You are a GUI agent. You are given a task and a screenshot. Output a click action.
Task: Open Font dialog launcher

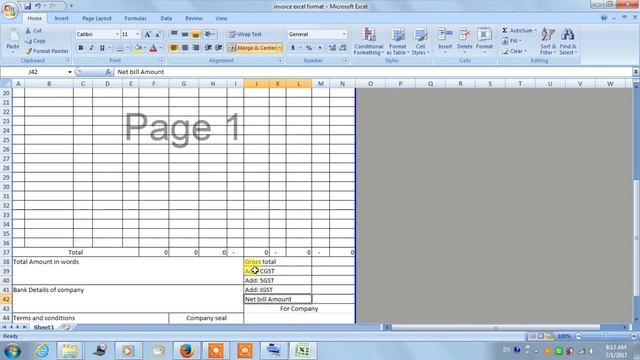162,60
